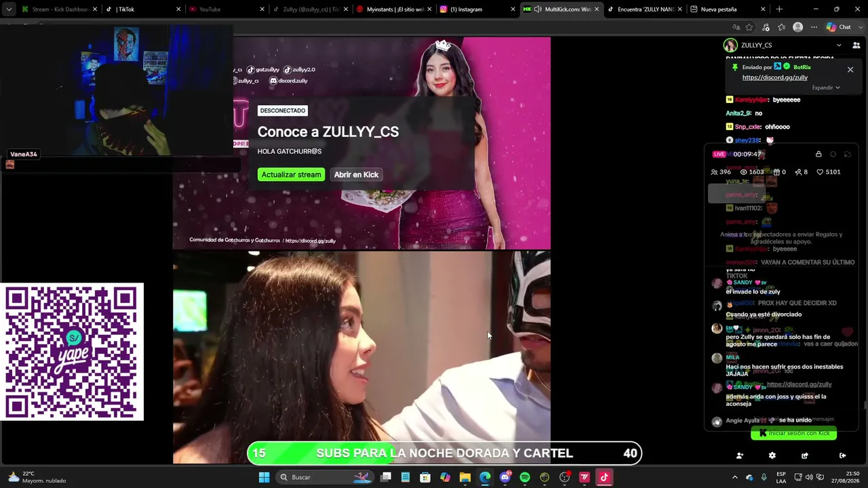Open the discord.gg/zully pinned link
The image size is (868, 488).
[x=775, y=77]
